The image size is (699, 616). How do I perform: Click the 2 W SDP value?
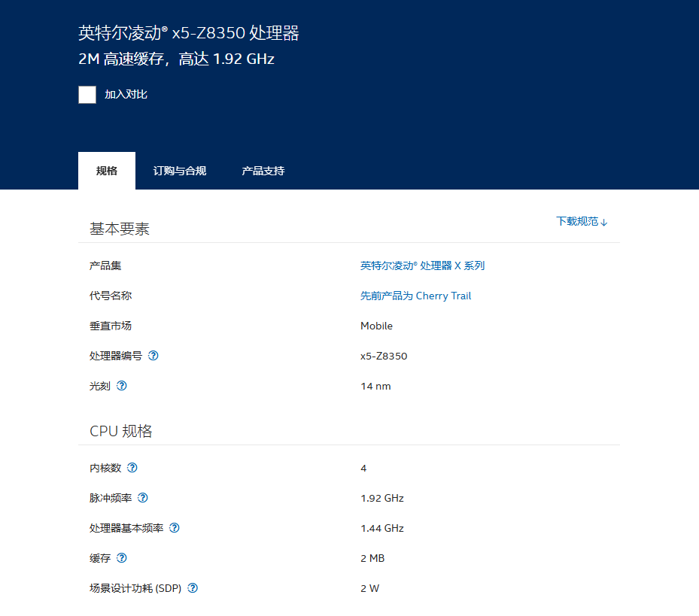point(370,588)
